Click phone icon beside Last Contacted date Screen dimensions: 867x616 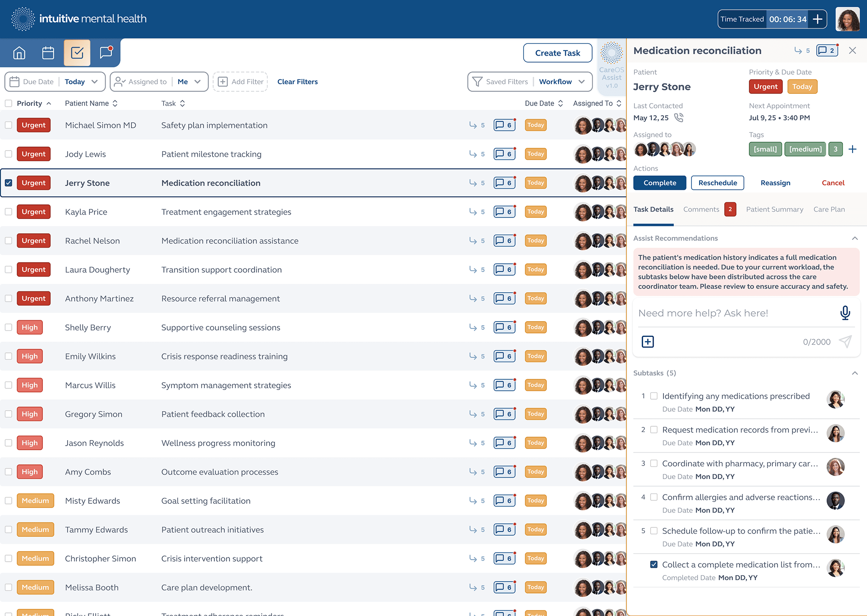pyautogui.click(x=679, y=118)
